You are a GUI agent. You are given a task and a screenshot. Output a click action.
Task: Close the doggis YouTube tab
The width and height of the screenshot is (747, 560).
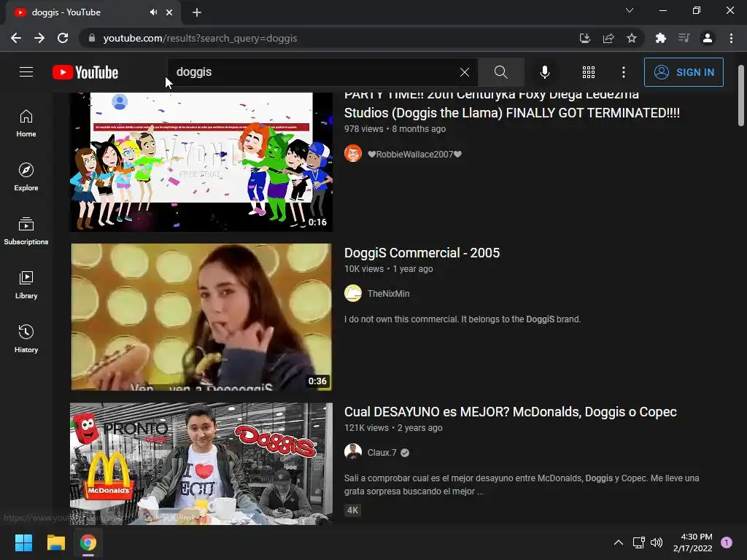pos(169,12)
